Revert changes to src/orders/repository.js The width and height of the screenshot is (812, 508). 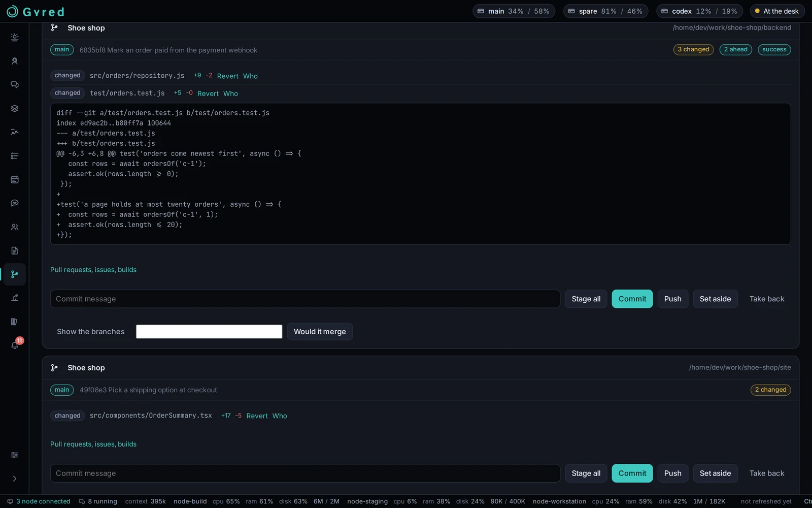pyautogui.click(x=227, y=76)
